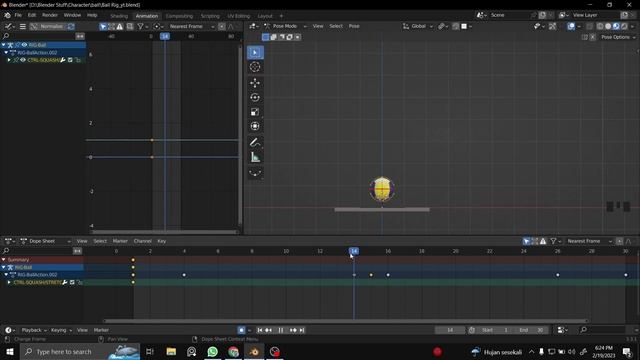Open Keying popover in timeline
The image size is (640, 360).
click(x=61, y=330)
